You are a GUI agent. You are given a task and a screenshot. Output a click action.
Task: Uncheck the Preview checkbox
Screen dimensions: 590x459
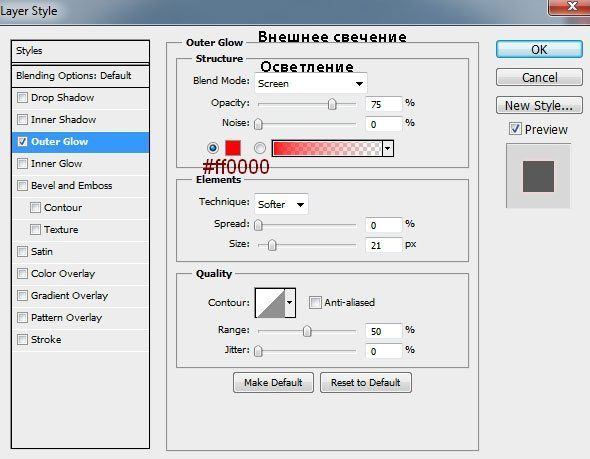[515, 129]
